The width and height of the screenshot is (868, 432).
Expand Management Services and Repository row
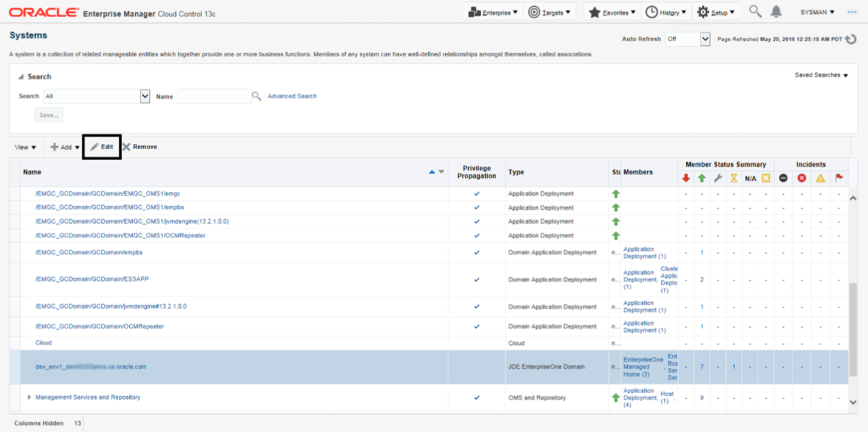click(29, 397)
